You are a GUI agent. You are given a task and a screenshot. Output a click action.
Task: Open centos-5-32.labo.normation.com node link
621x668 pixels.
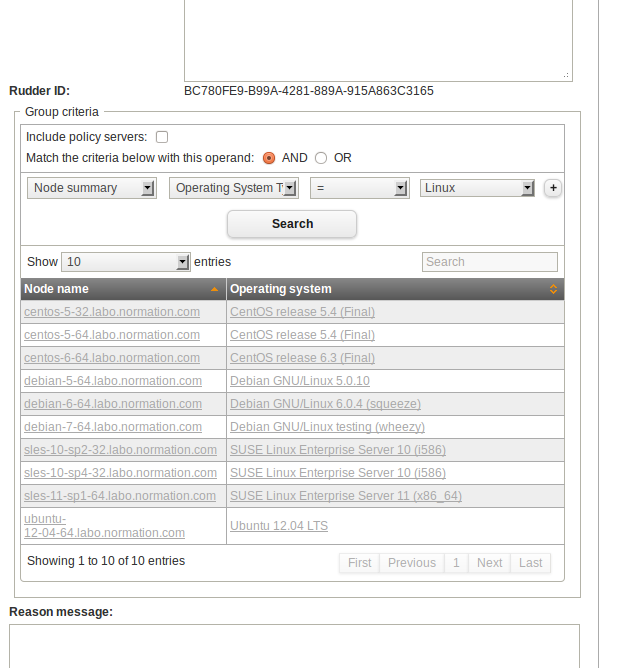coord(112,312)
